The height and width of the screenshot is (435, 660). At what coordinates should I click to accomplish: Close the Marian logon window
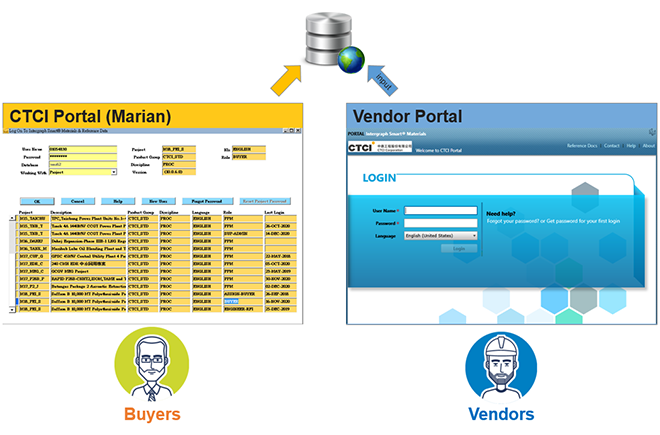[x=298, y=131]
